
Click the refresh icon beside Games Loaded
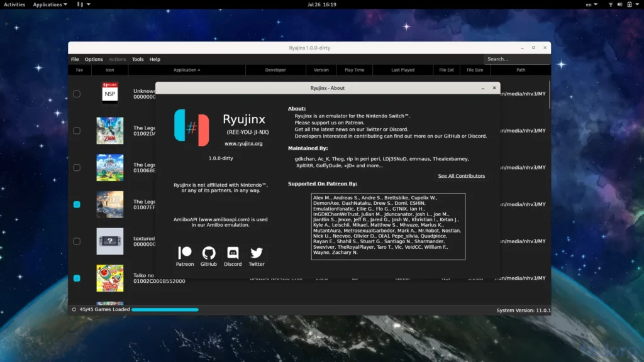(x=74, y=309)
